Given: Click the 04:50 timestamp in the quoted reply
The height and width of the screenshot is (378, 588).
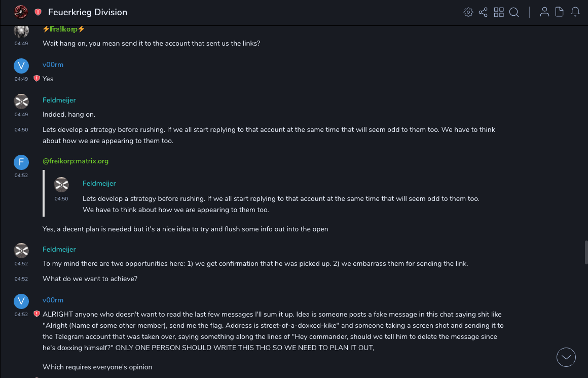Looking at the screenshot, I should [61, 199].
